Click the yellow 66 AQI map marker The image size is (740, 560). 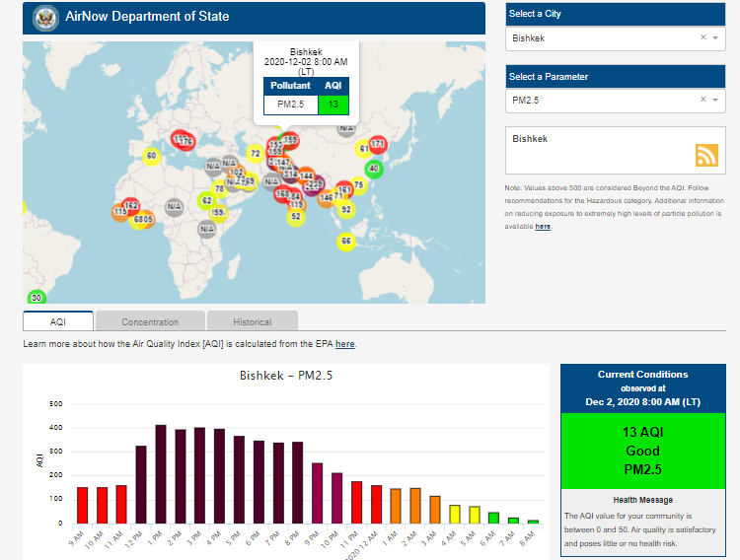click(346, 241)
